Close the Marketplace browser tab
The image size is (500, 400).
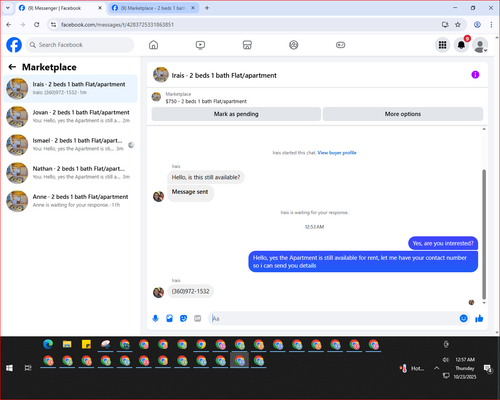click(193, 8)
